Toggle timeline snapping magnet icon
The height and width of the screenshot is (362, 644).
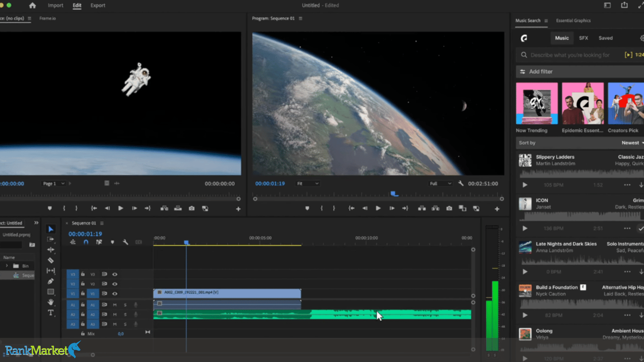pos(86,242)
